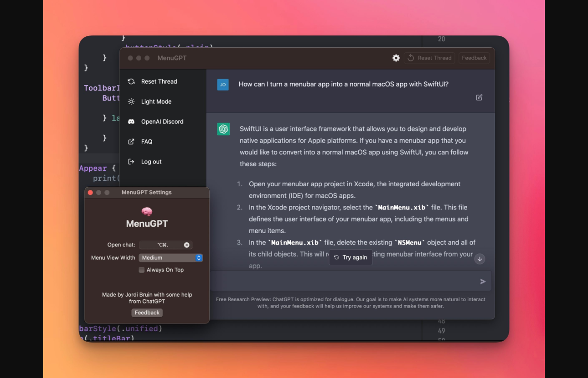Click Feedback in the top-right toolbar

(474, 58)
